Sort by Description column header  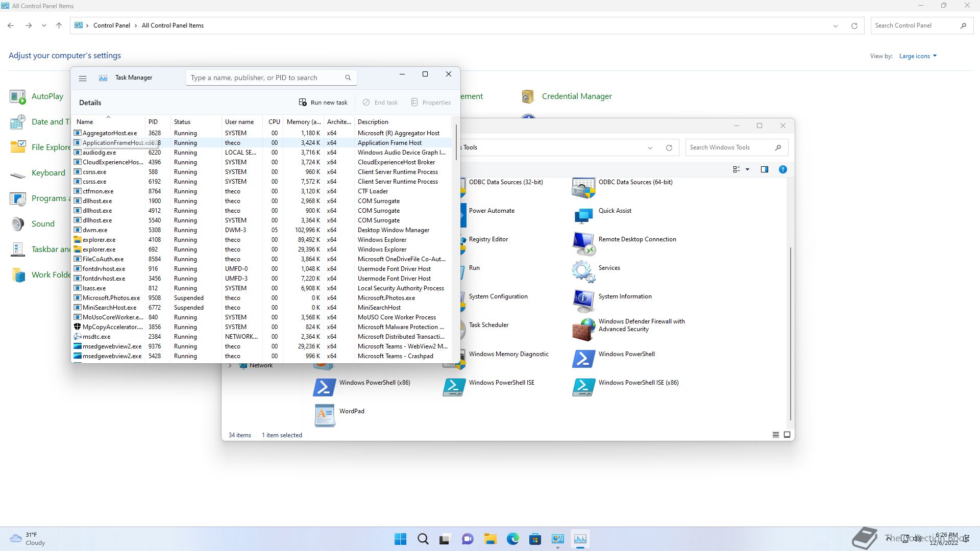pyautogui.click(x=402, y=122)
